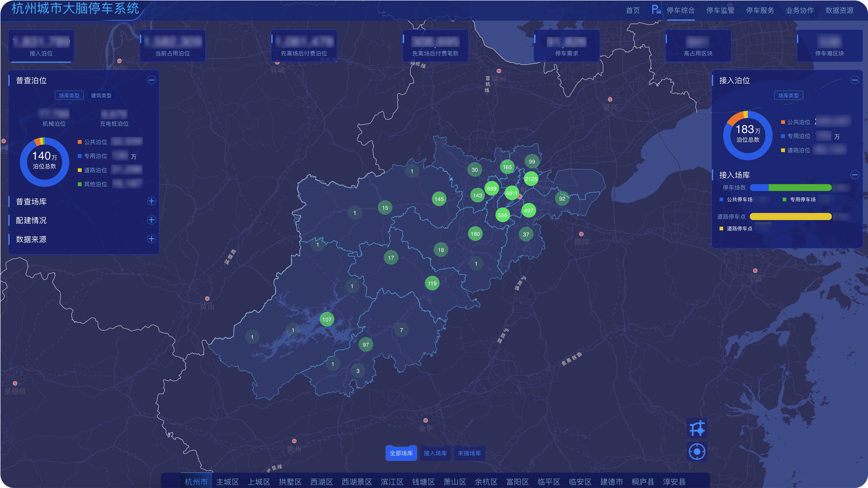Click the locate/recenter target icon
This screenshot has width=868, height=488.
697,451
